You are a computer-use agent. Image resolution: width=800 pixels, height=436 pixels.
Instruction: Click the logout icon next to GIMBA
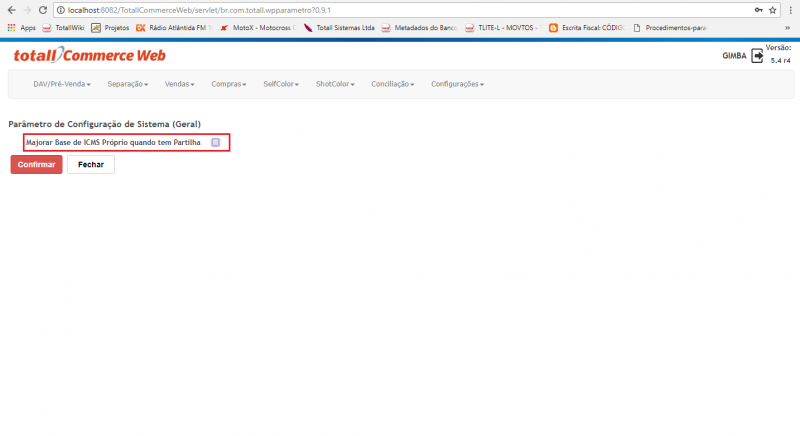(757, 56)
